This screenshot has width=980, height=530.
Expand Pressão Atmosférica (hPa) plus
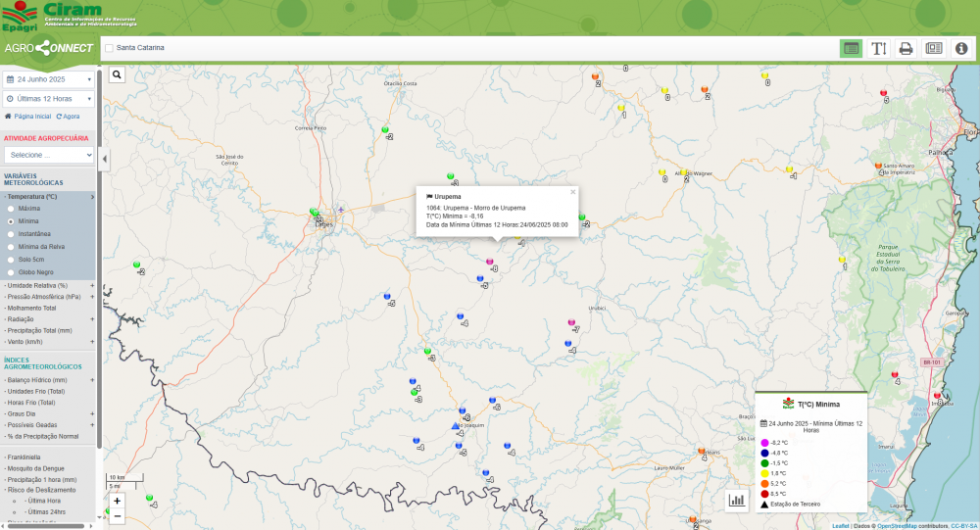(92, 297)
